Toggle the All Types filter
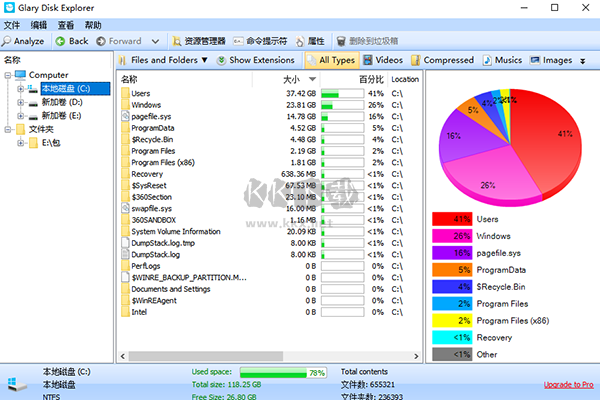This screenshot has width=600, height=400. [x=329, y=60]
